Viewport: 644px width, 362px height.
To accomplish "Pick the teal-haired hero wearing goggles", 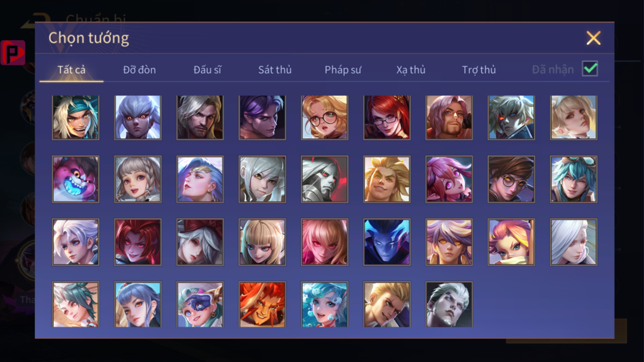I will 573,179.
